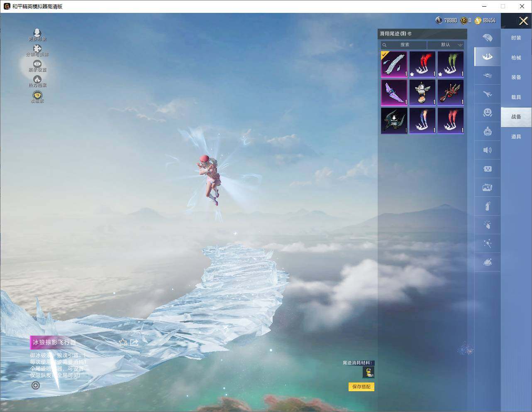This screenshot has height=412, width=532.
Task: Select the spray can category icon
Action: point(488,206)
